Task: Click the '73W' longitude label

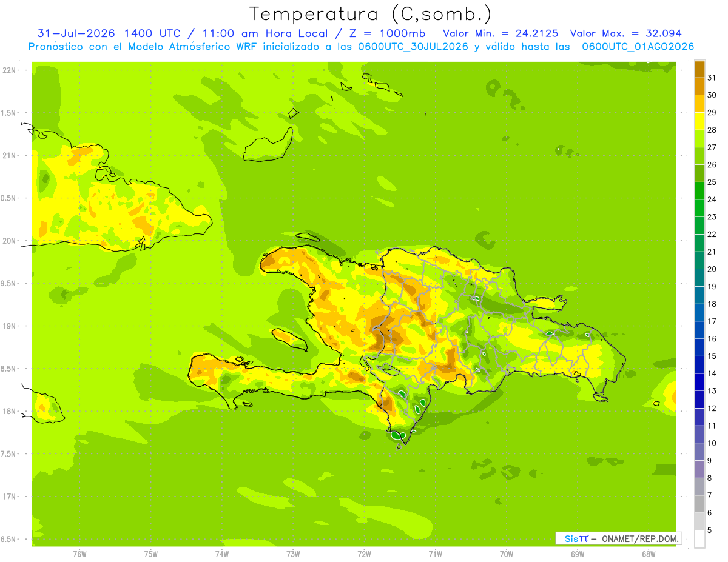Action: click(293, 554)
